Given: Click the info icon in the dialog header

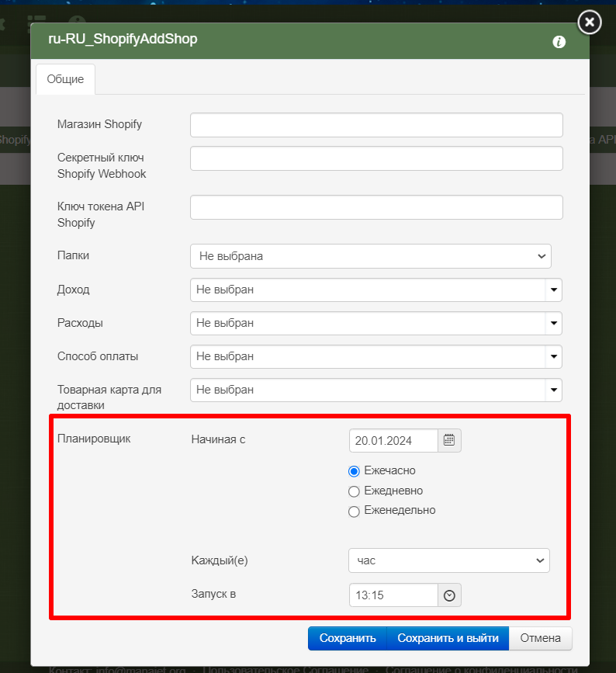Looking at the screenshot, I should tap(559, 42).
